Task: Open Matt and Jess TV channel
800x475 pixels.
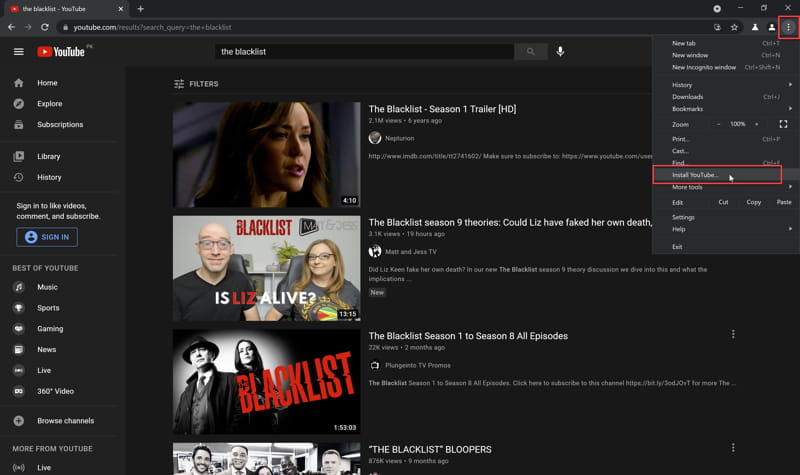Action: [x=411, y=252]
